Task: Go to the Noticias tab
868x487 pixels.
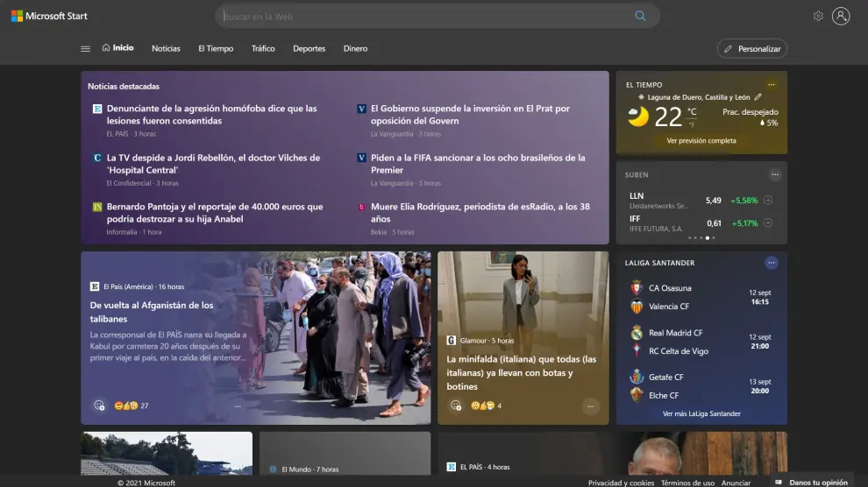Action: (x=166, y=49)
